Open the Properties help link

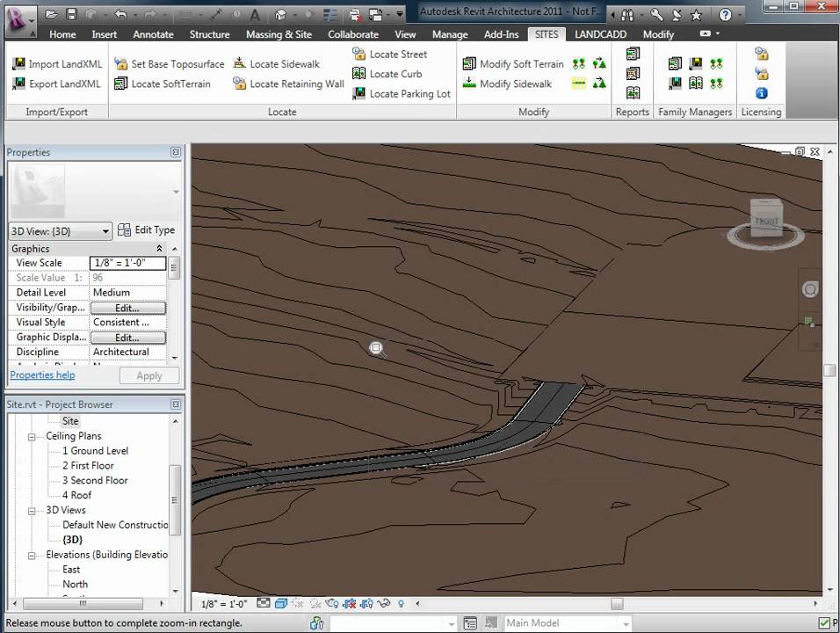42,375
